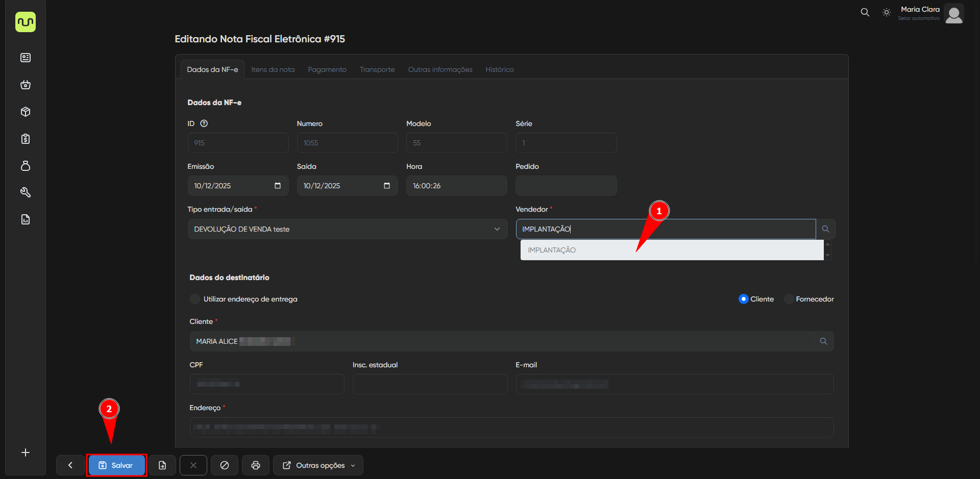Open the Outras opções dropdown menu
Viewport: 980px width, 479px height.
pos(318,465)
